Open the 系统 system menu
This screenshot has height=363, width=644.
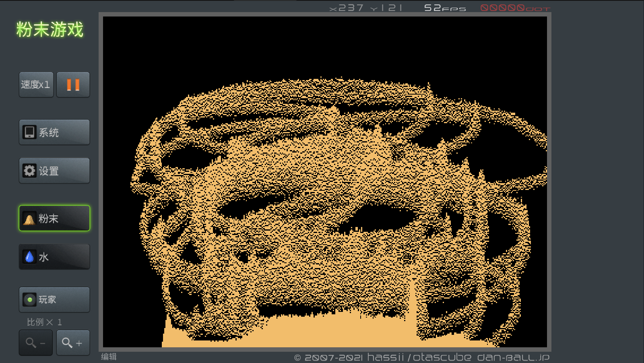pos(54,132)
